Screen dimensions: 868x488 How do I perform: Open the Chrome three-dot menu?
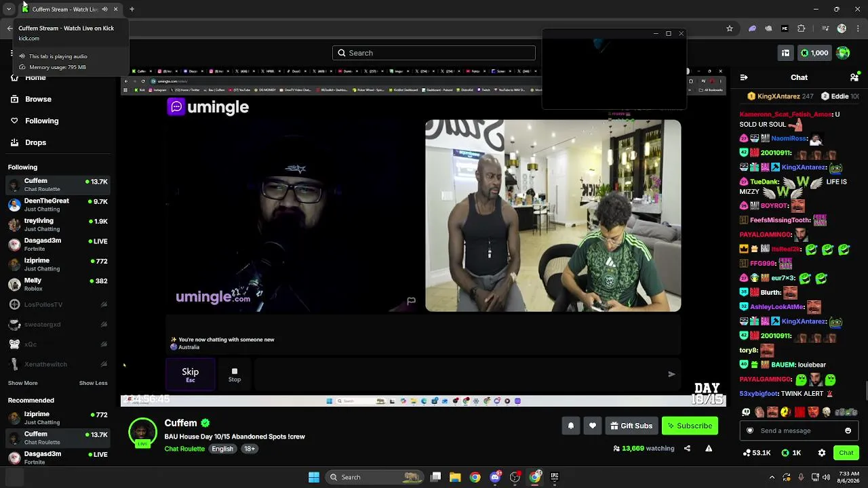pyautogui.click(x=856, y=28)
